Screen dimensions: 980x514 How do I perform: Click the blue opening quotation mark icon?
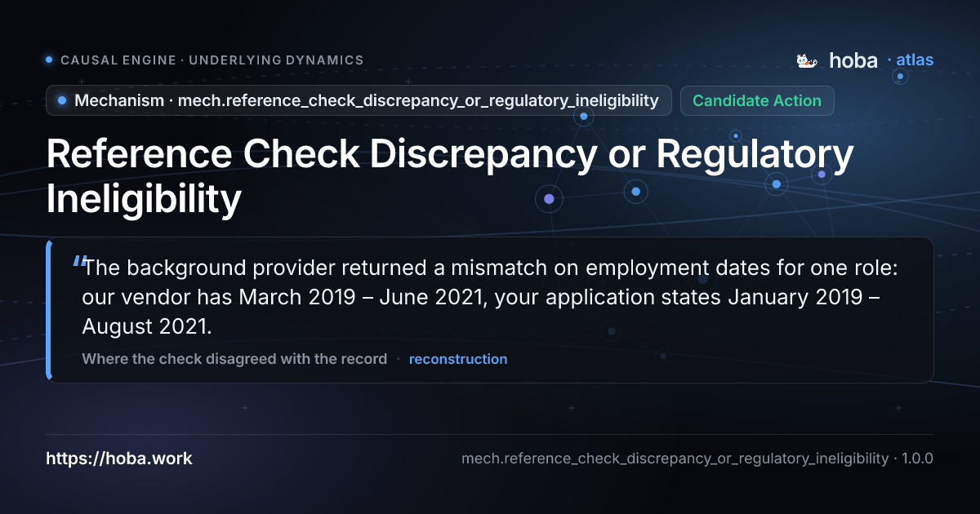pyautogui.click(x=78, y=263)
